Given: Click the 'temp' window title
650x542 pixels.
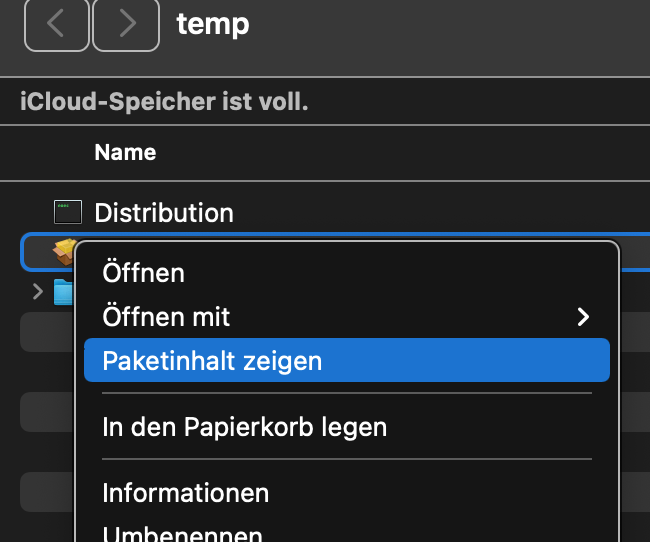Looking at the screenshot, I should point(213,24).
